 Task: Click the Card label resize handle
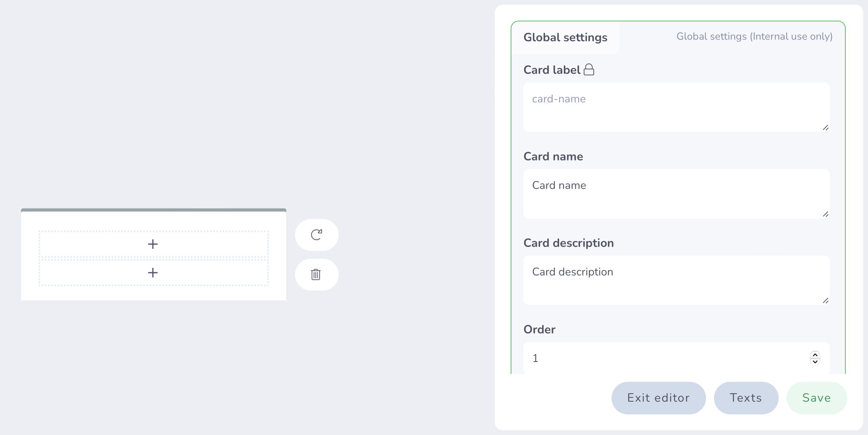point(826,128)
